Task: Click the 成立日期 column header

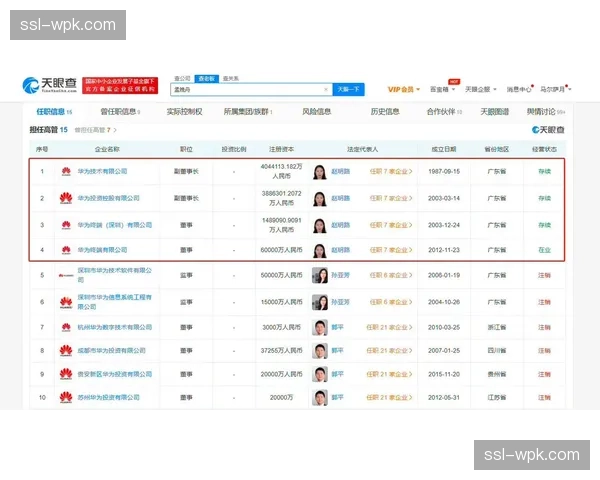Action: click(x=444, y=149)
